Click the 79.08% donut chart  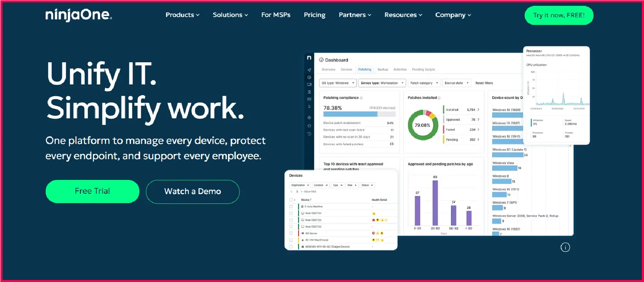[423, 125]
